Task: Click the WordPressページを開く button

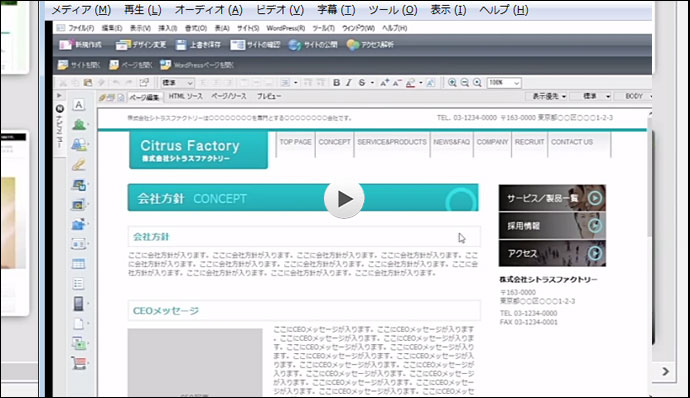Action: (x=197, y=65)
